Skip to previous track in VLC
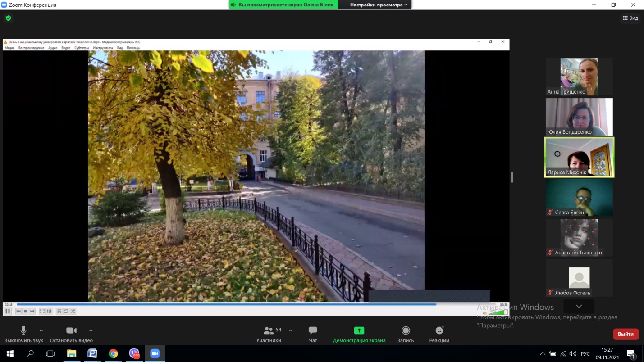This screenshot has height=362, width=644. point(18,311)
